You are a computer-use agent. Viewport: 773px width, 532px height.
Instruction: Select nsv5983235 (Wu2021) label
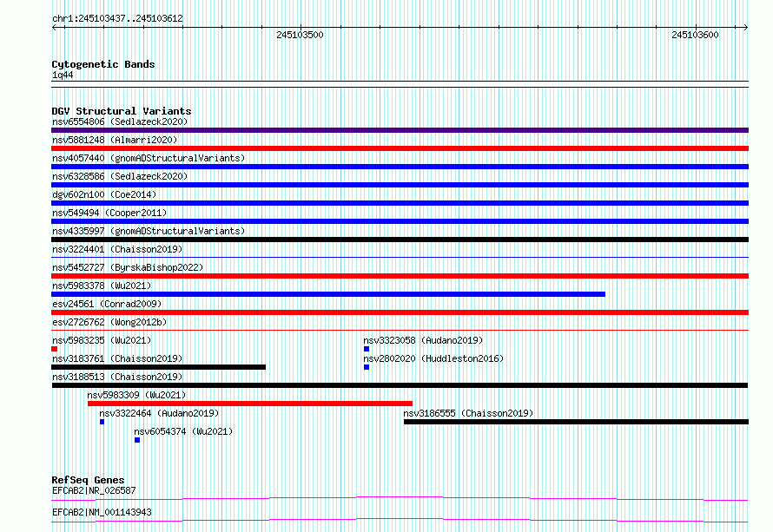pos(102,340)
